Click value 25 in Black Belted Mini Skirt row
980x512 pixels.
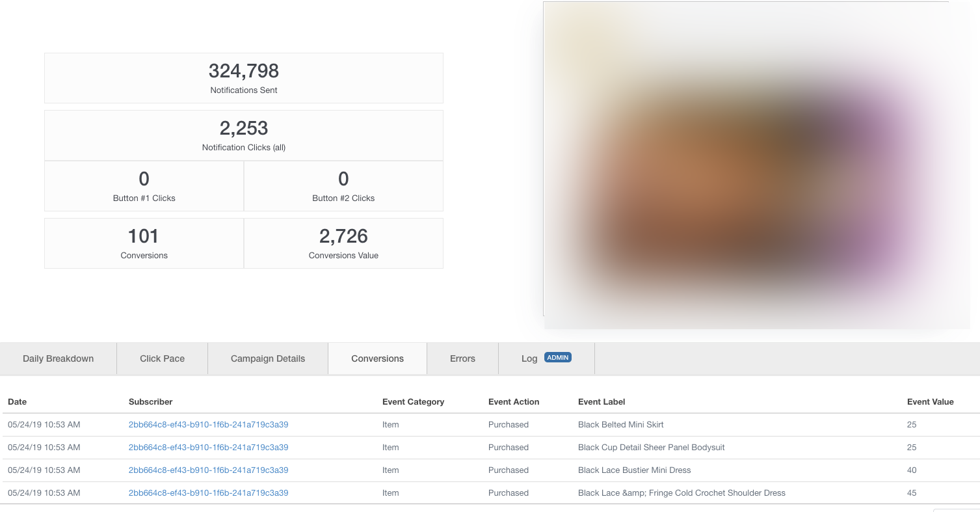click(x=912, y=425)
